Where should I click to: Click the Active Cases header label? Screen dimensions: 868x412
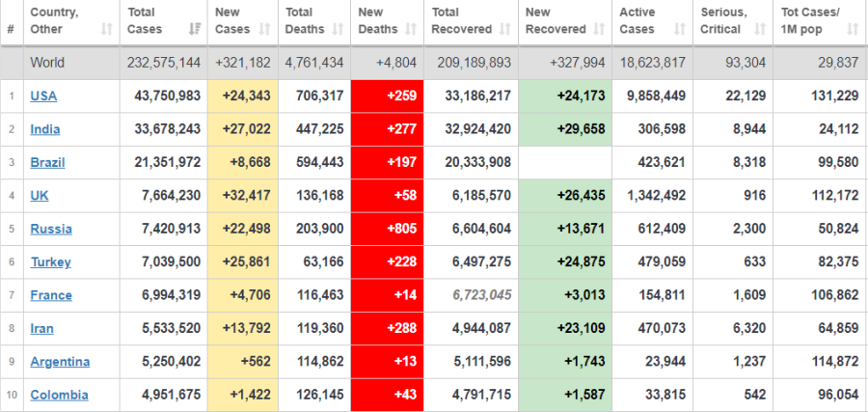tap(637, 20)
